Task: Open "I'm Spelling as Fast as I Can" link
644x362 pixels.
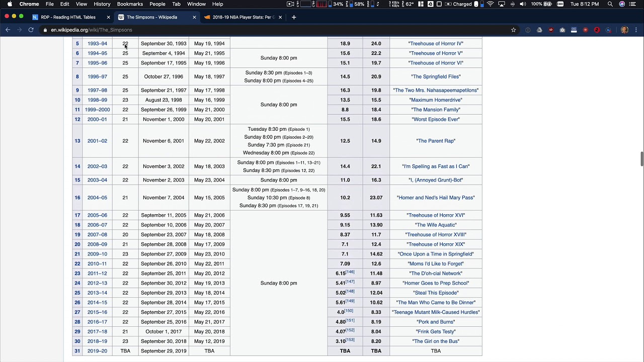Action: [436, 166]
